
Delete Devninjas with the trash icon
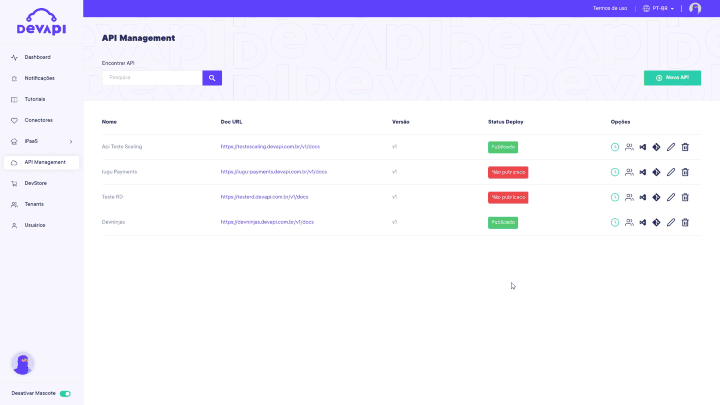pos(685,222)
